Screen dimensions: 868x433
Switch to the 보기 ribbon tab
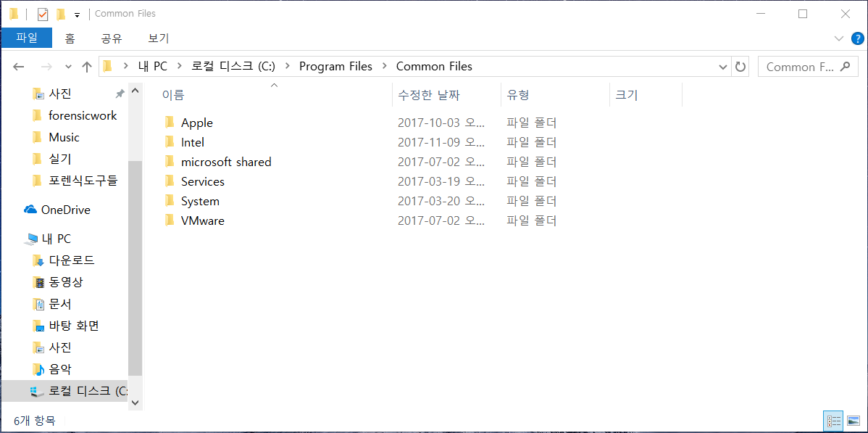[159, 38]
